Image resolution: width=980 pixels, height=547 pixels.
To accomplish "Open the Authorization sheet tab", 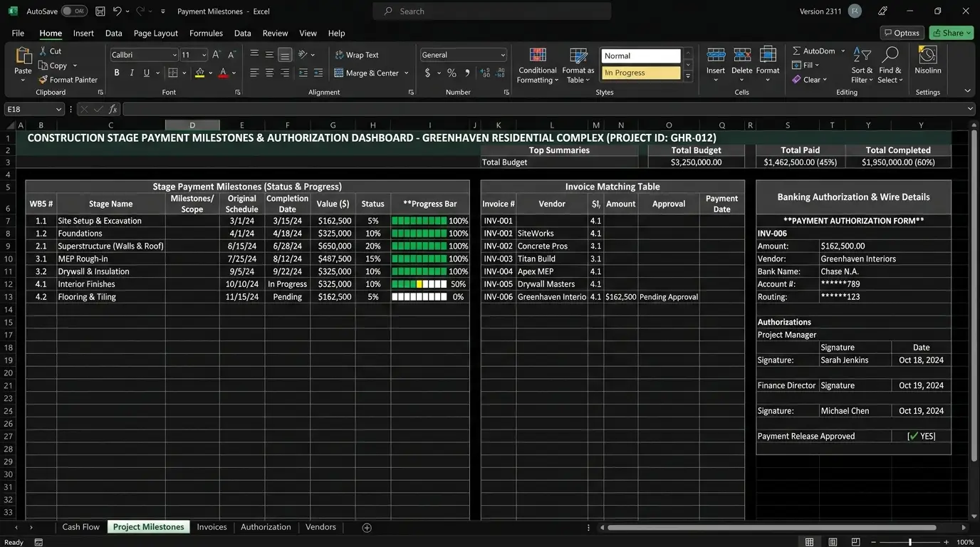I will point(266,527).
